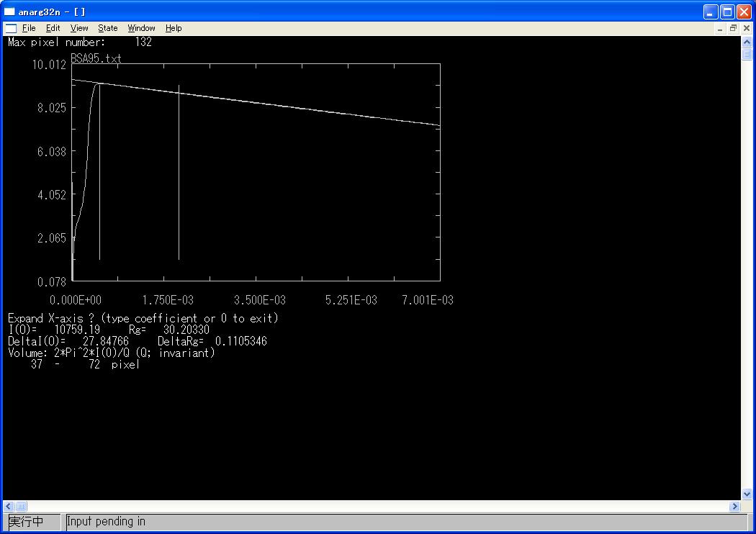
Task: Click the horizontal scrollbar right arrow
Action: (735, 506)
